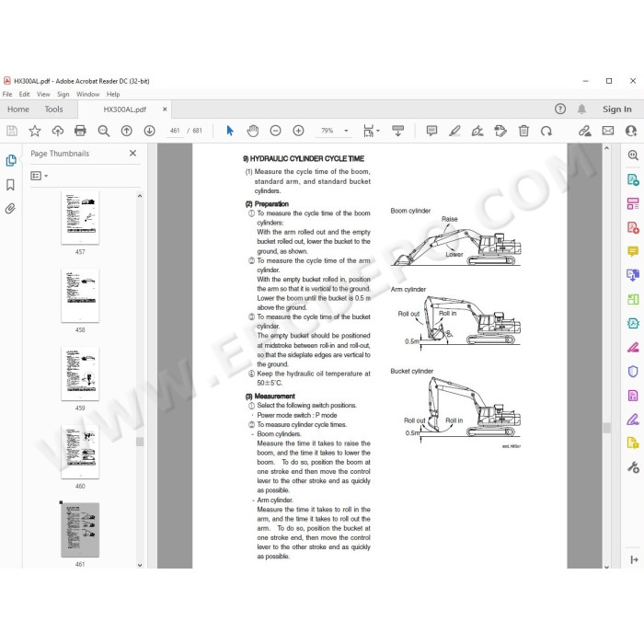Select the page 460 thumbnail
This screenshot has height=644, width=644.
[x=80, y=452]
